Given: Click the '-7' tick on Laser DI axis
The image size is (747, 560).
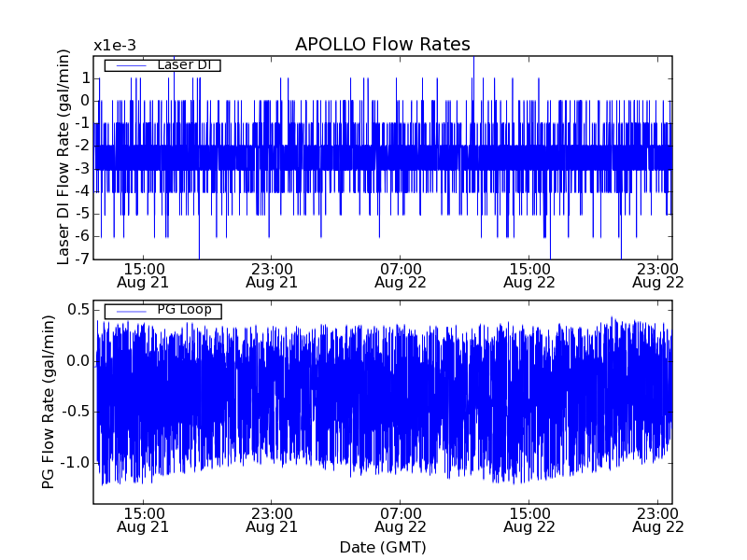Looking at the screenshot, I should pyautogui.click(x=82, y=259).
